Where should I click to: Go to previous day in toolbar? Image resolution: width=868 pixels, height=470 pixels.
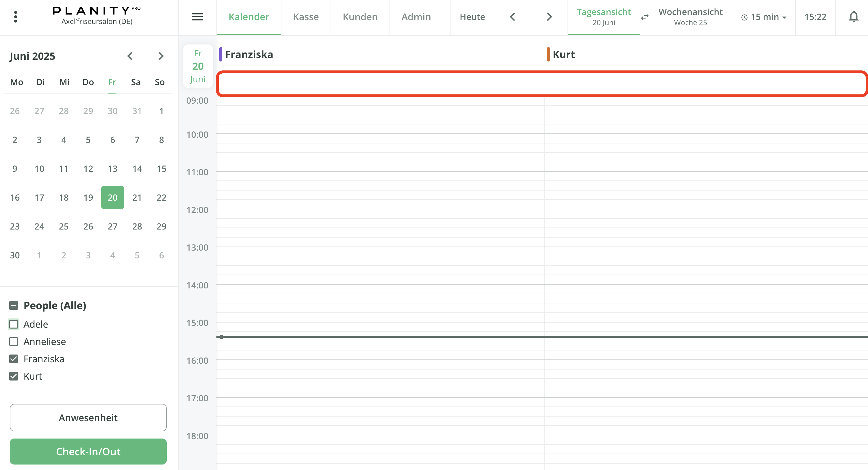(513, 17)
